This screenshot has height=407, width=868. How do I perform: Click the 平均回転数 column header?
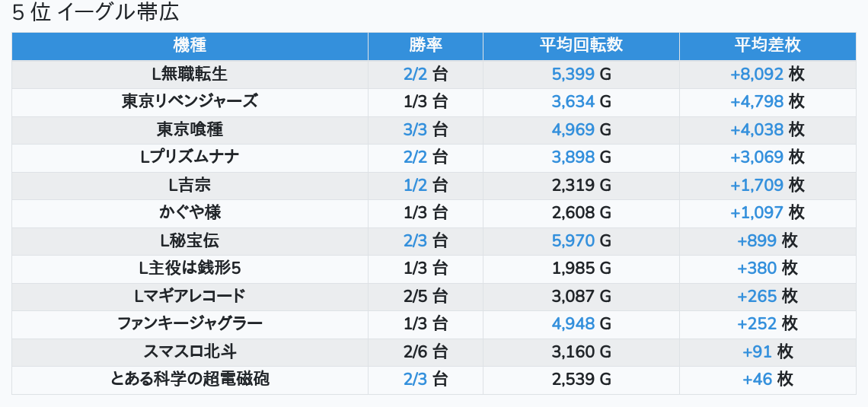[x=581, y=46]
